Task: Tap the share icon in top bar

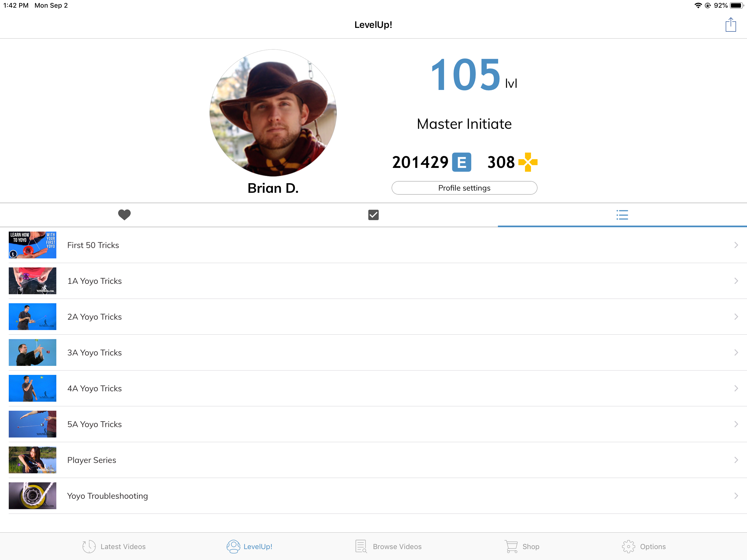Action: tap(730, 25)
